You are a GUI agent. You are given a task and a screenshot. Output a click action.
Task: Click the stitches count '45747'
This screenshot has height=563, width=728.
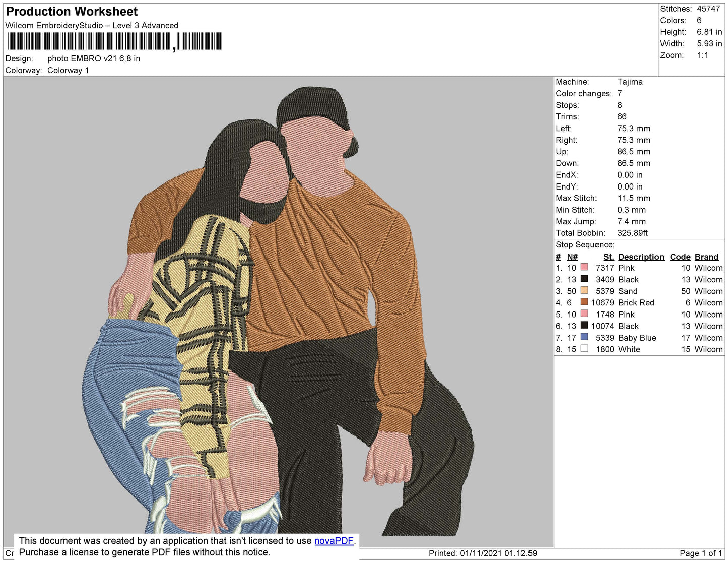tap(708, 9)
